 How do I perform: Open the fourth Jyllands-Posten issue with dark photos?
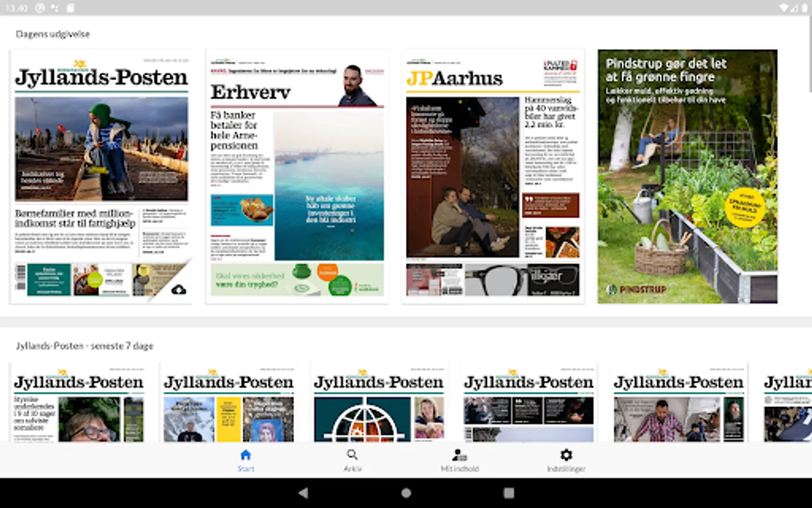point(528,402)
